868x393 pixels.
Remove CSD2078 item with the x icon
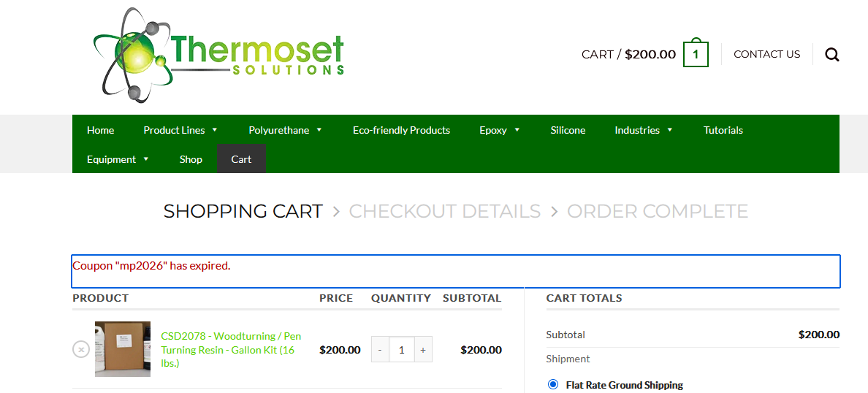coord(81,349)
